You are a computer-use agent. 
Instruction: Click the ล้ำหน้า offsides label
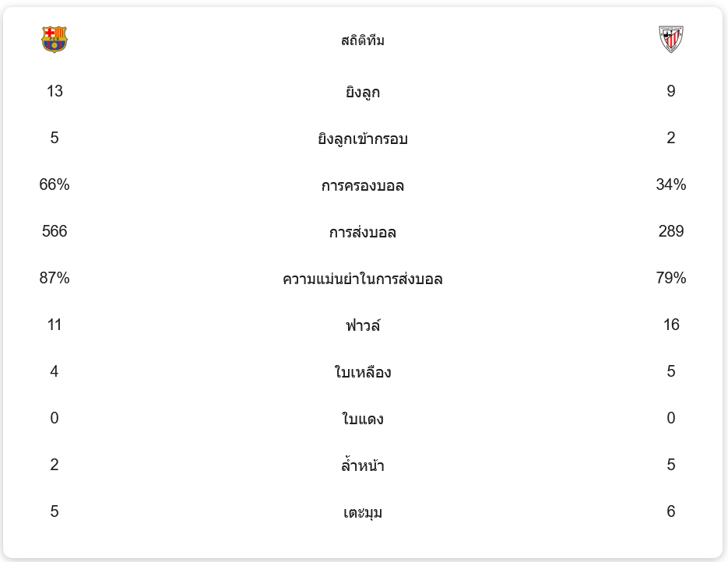pos(363,466)
